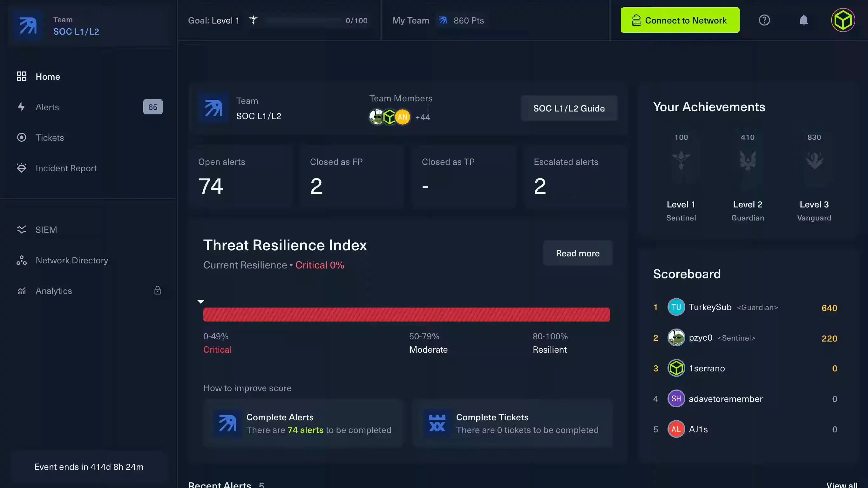Click the Level 3 Vanguard badge
This screenshot has height=488, width=868.
tap(814, 160)
